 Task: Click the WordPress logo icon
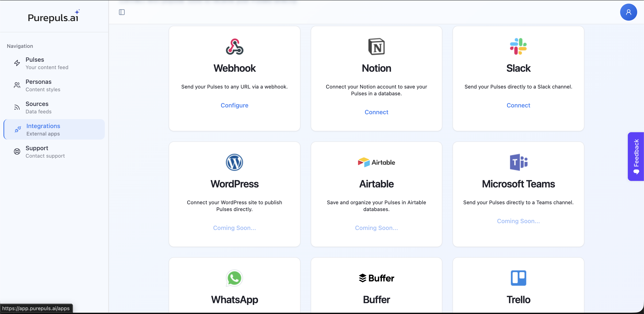[x=234, y=162]
